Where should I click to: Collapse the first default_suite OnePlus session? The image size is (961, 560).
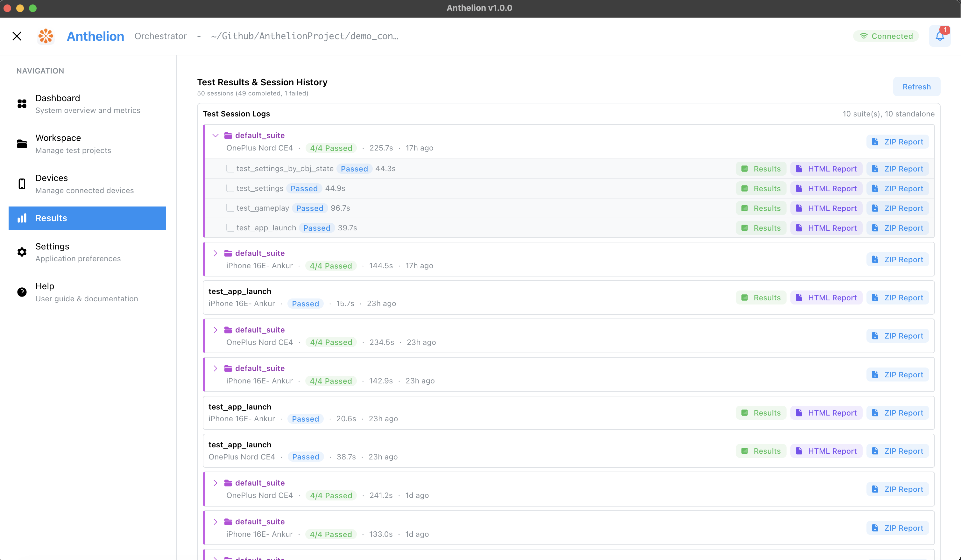coord(216,135)
